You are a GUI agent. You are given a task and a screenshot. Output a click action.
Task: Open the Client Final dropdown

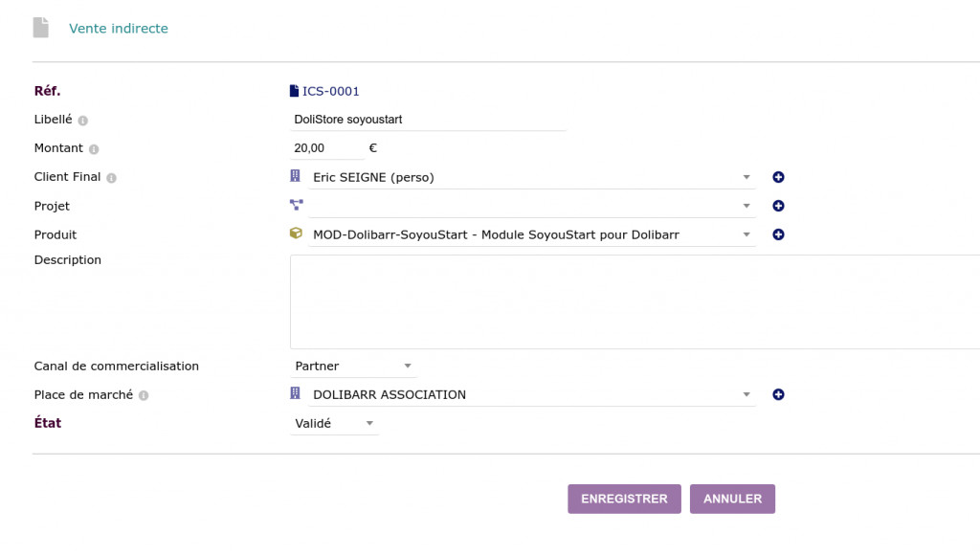click(531, 177)
